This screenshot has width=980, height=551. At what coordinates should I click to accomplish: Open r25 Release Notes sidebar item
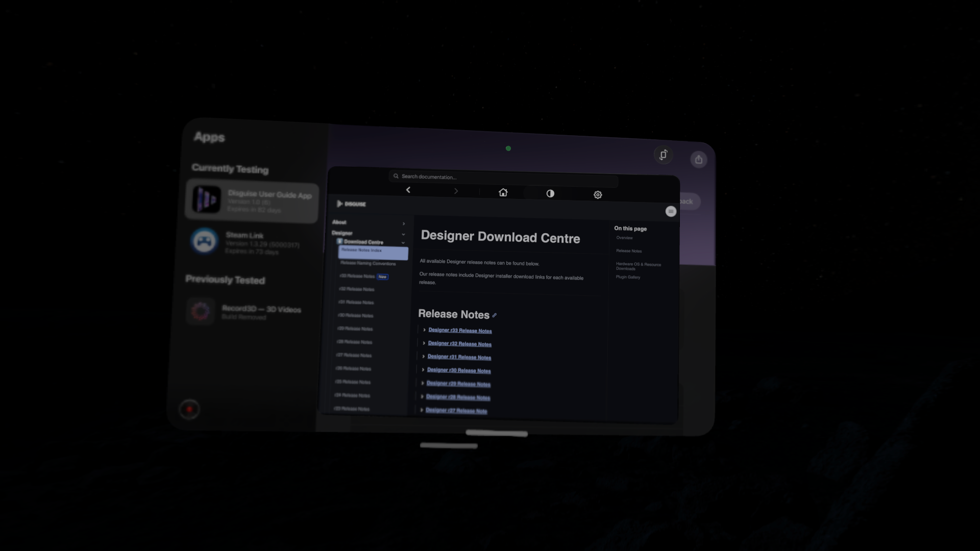pyautogui.click(x=352, y=382)
